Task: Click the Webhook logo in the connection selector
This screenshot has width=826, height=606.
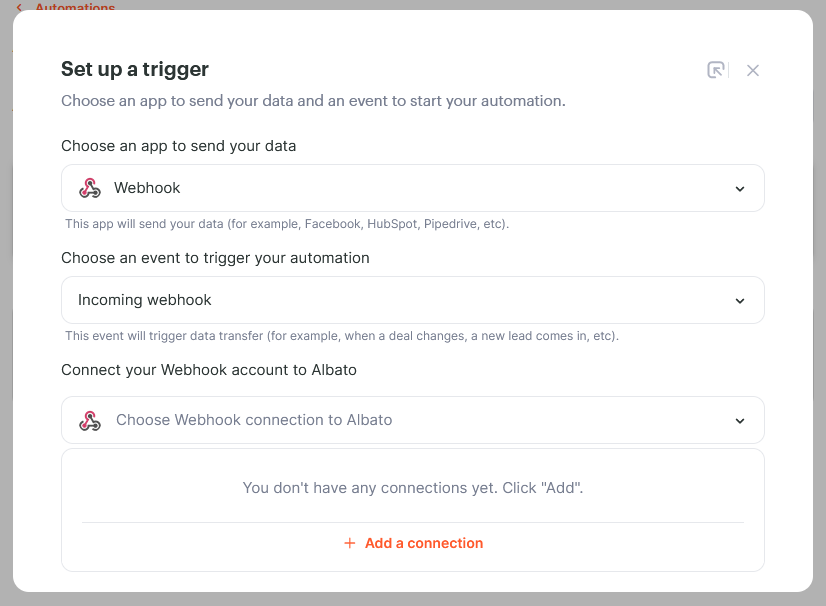Action: 90,420
